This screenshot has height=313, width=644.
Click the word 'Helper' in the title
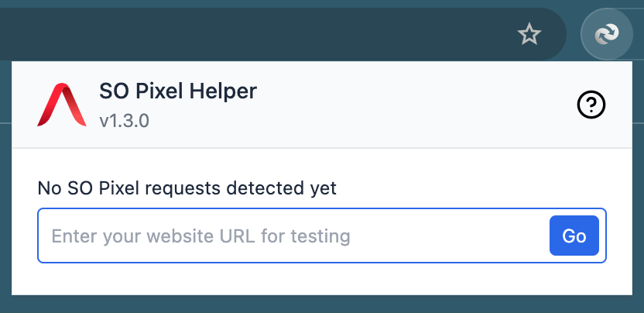pyautogui.click(x=225, y=91)
